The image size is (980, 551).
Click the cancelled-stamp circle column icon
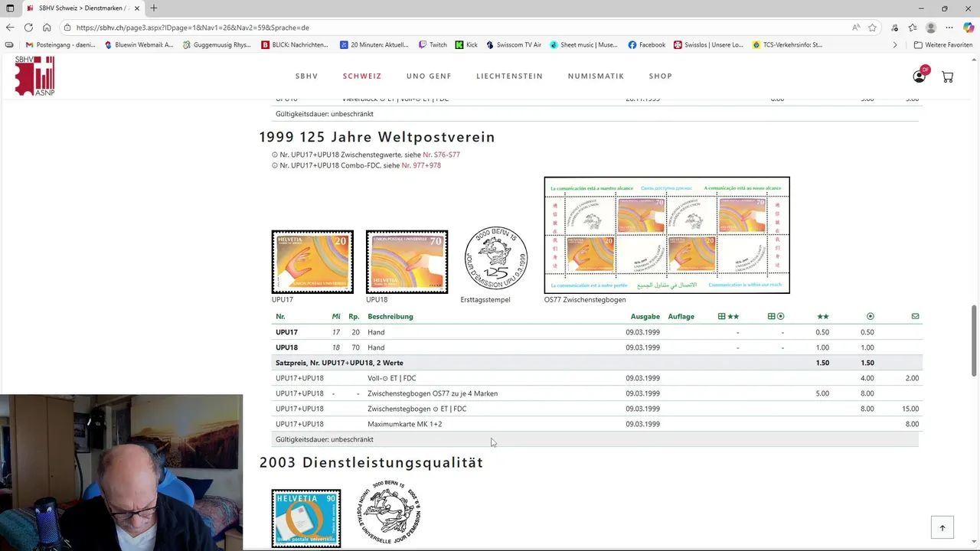(x=870, y=316)
